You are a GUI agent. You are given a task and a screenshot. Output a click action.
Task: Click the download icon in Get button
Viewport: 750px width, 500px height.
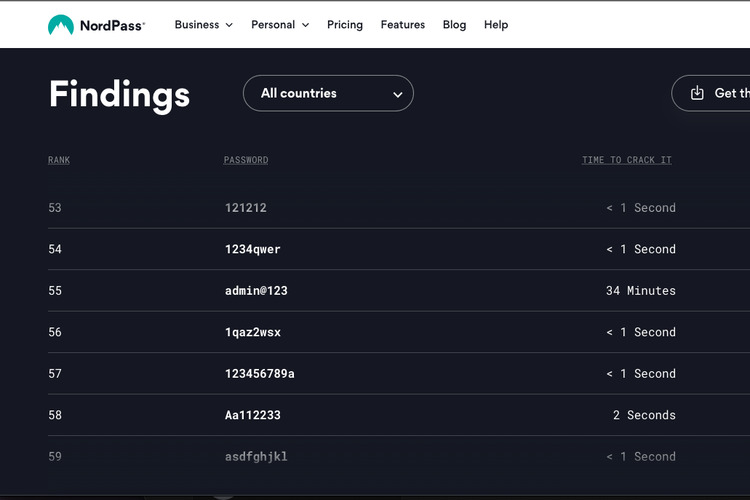(x=697, y=93)
